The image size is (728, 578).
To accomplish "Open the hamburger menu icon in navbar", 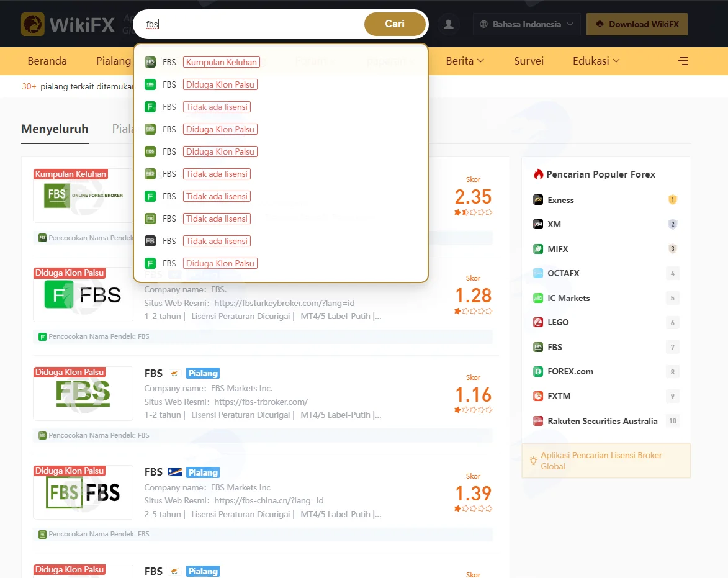I will tap(683, 61).
